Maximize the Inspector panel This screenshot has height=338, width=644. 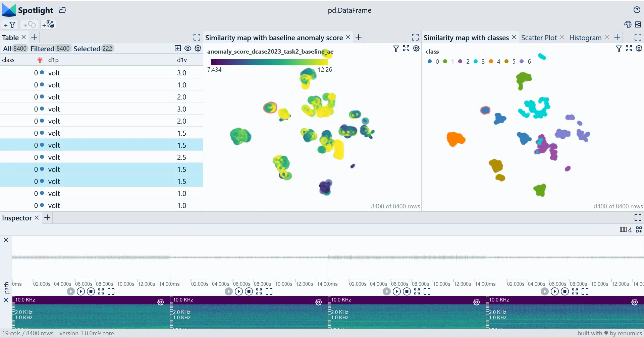[638, 217]
